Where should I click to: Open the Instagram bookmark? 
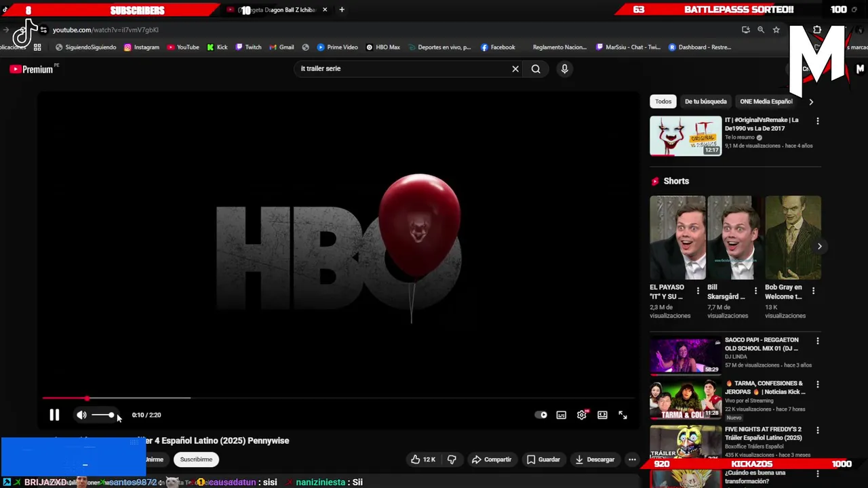(x=142, y=47)
